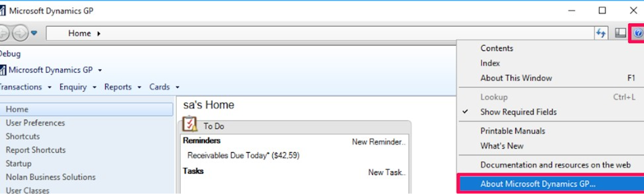Click the Forward navigation arrow button
Viewport: 644px width, 194px height.
pos(20,33)
